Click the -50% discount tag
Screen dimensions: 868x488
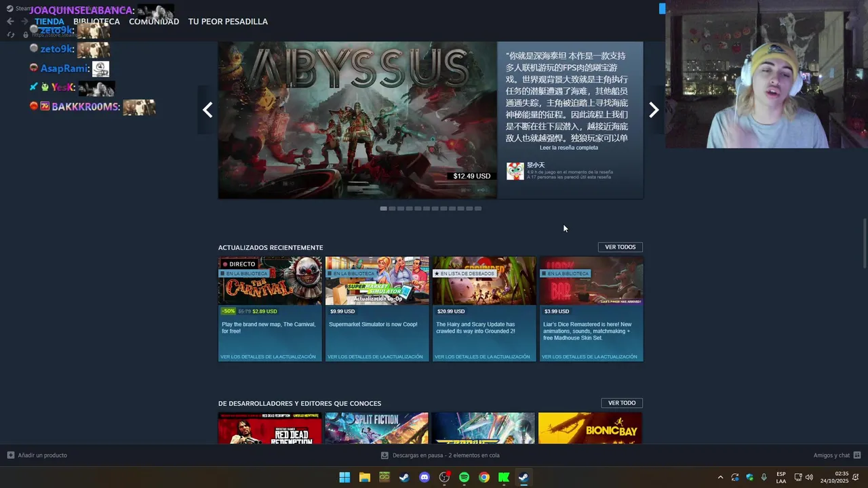click(x=229, y=311)
